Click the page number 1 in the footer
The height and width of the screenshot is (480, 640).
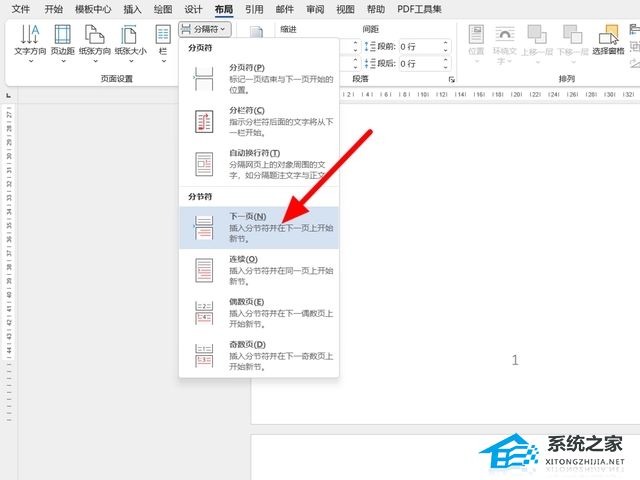(x=515, y=360)
